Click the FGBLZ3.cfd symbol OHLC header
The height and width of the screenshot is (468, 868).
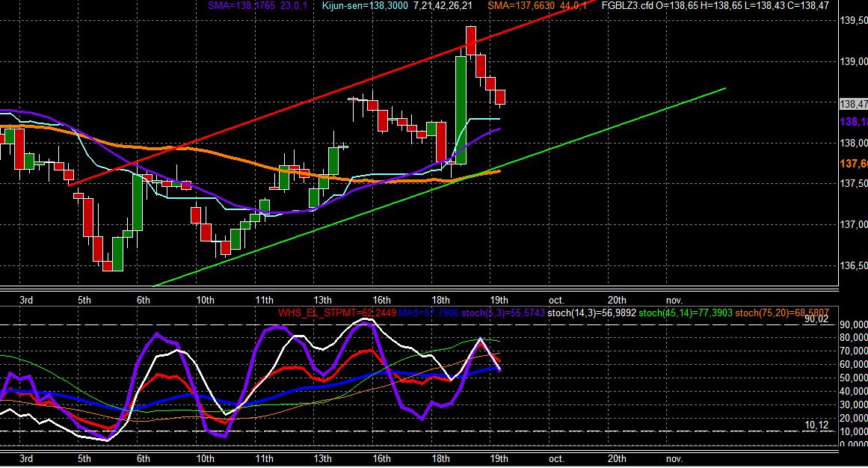click(715, 5)
